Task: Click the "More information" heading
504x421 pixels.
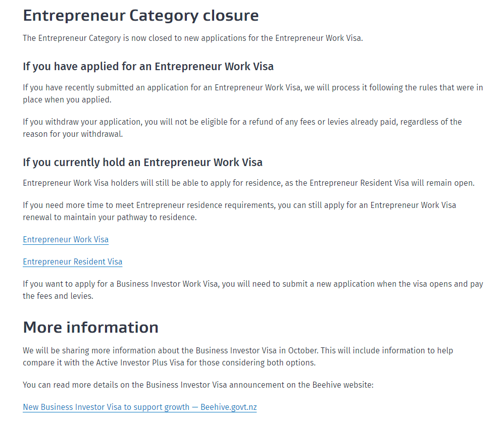Action: [90, 327]
